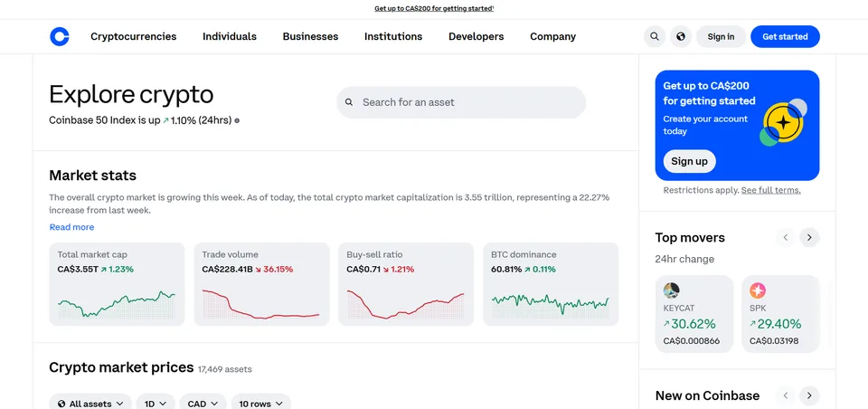The height and width of the screenshot is (409, 868).
Task: Open the Individuals menu
Action: click(230, 36)
